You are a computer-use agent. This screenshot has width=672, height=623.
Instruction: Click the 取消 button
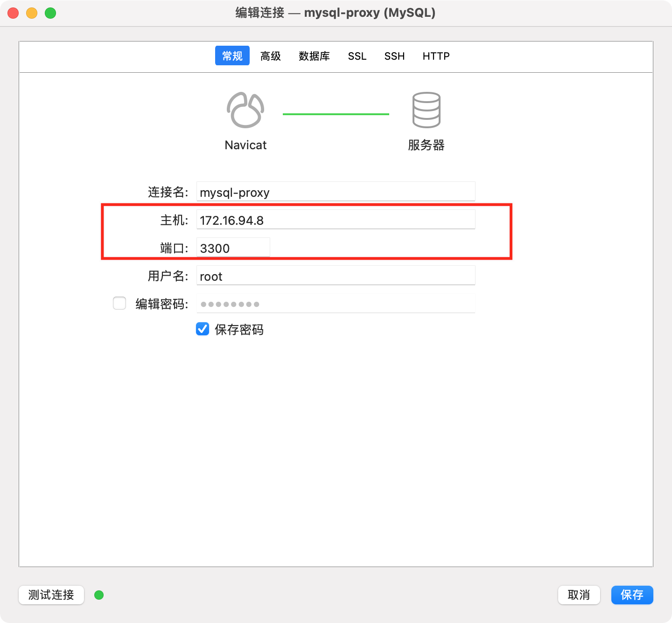click(579, 595)
